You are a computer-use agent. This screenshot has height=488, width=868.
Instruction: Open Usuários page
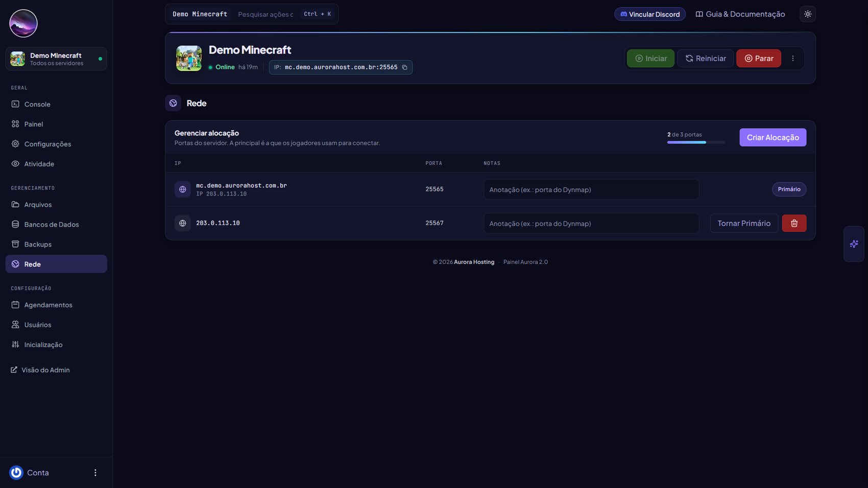(x=56, y=325)
